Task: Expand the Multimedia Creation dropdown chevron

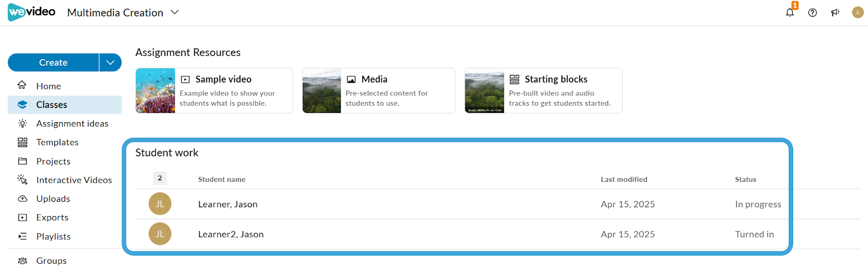Action: pyautogui.click(x=175, y=12)
